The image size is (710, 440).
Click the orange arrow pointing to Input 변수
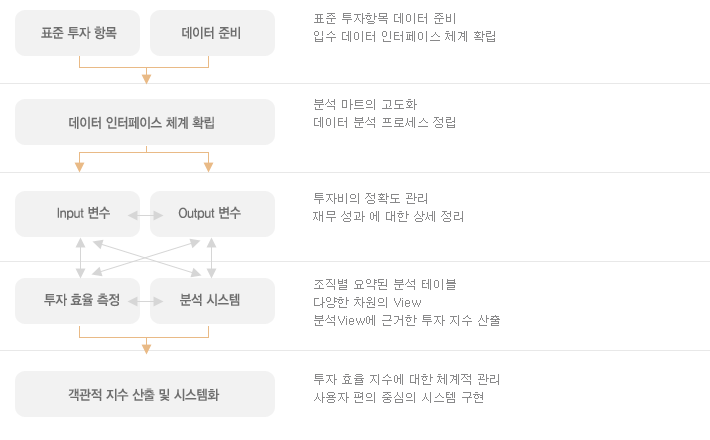pos(79,167)
